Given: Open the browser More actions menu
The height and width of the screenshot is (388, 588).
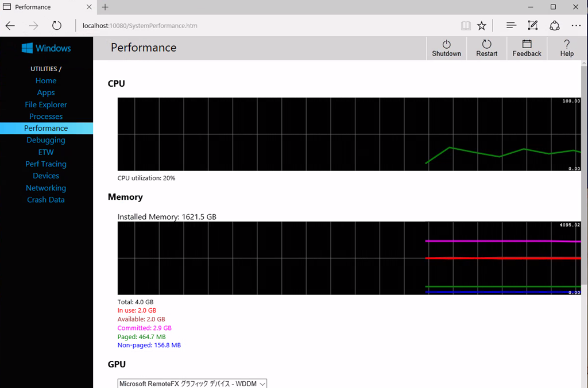Looking at the screenshot, I should coord(576,26).
